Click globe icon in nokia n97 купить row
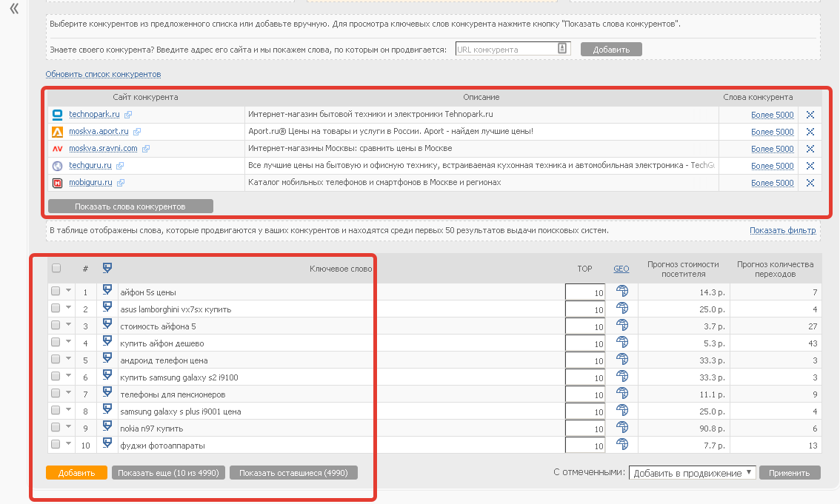 click(622, 428)
